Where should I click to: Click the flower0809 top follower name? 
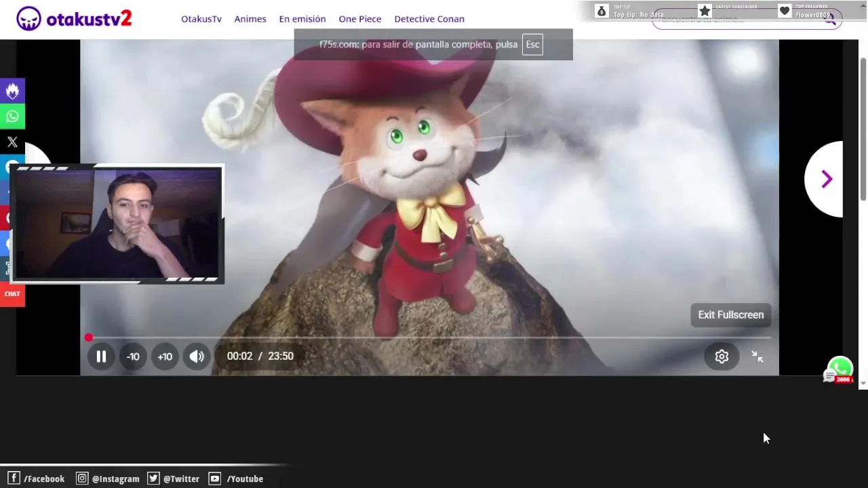pyautogui.click(x=813, y=15)
